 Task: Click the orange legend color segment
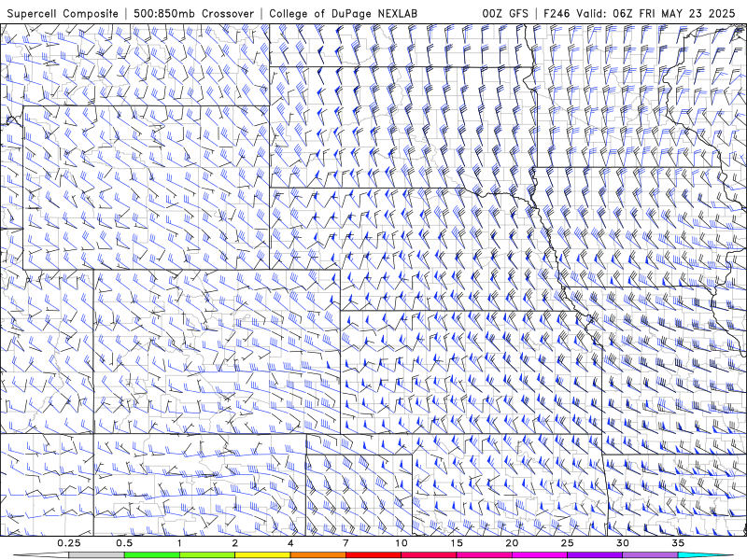coord(317,555)
